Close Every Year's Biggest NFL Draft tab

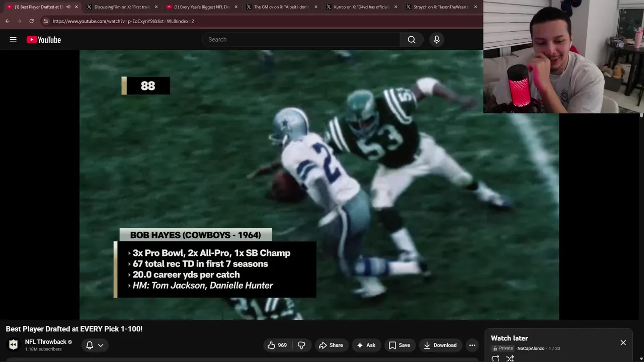[236, 7]
